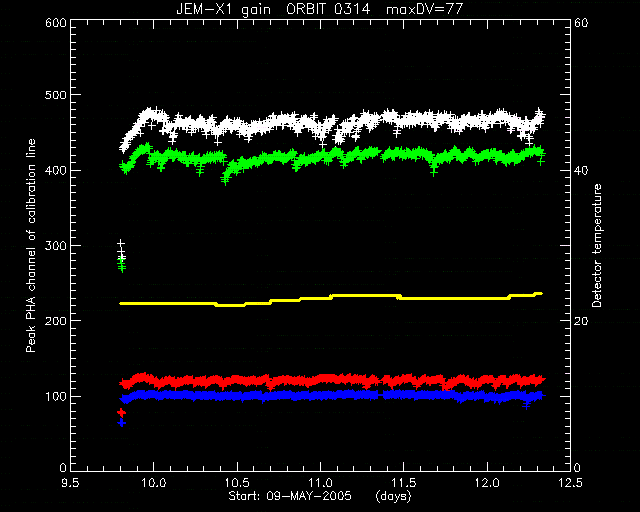Image resolution: width=640 pixels, height=512 pixels.
Task: Click the x-axis tick label 11.0
Action: tap(321, 483)
